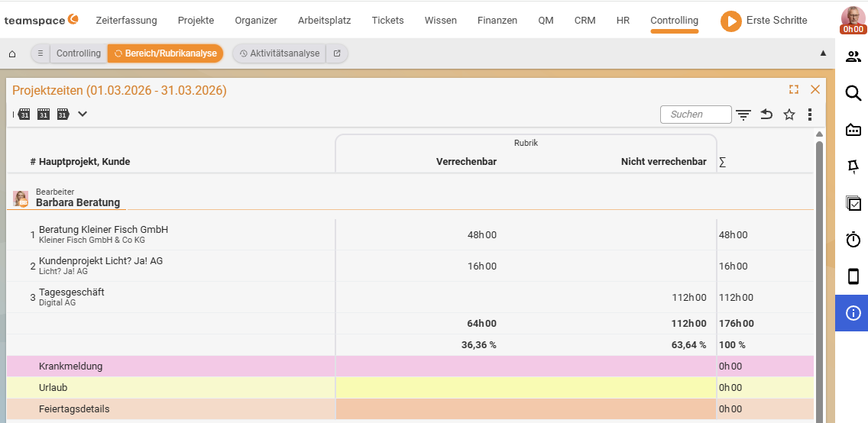The image size is (868, 423).
Task: Click Barbara Beratung's small avatar
Action: coord(21,199)
